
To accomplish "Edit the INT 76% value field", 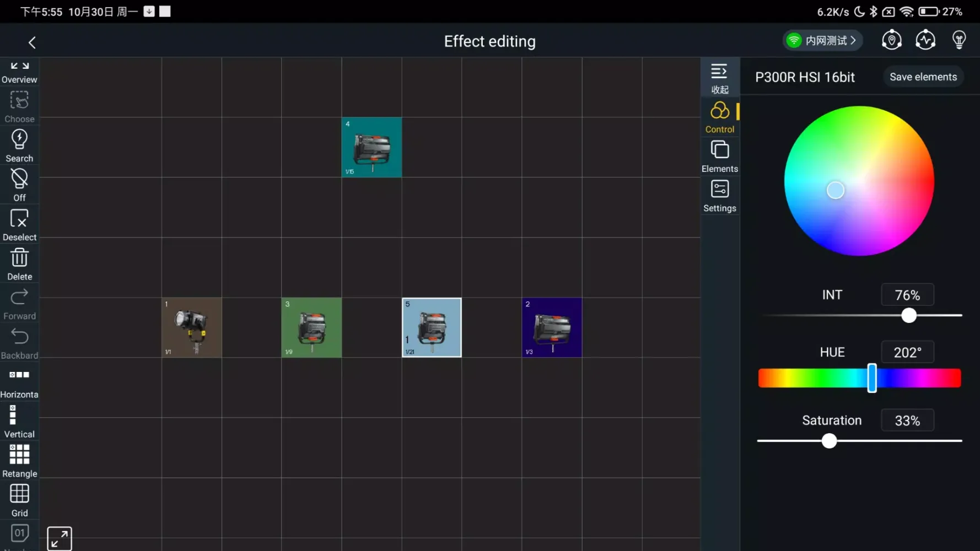I will [907, 295].
